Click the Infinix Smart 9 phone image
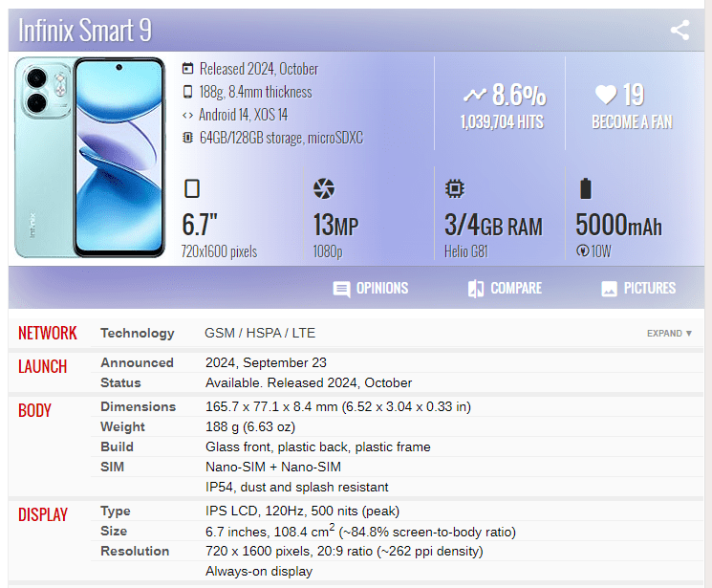This screenshot has height=588, width=712. [x=90, y=157]
